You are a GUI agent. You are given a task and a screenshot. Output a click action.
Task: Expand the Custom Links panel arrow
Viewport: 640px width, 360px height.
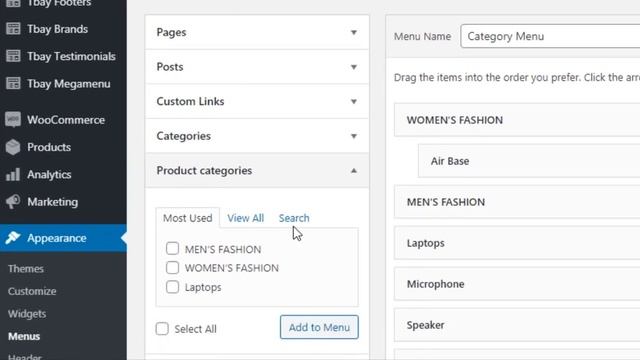354,101
